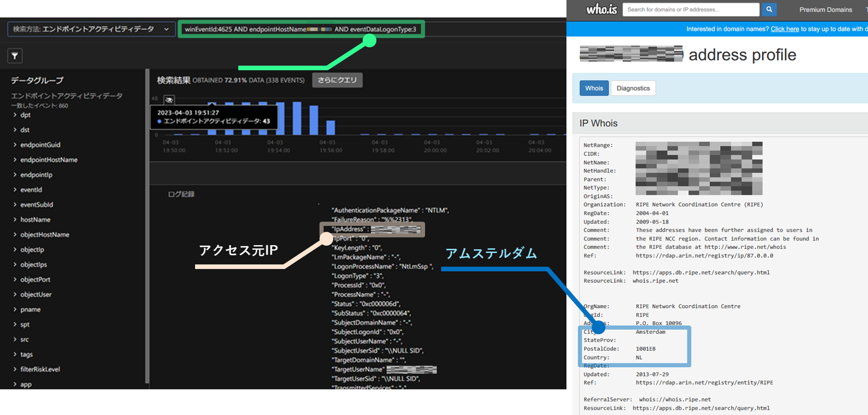Click the winEventId query search box

coord(301,29)
